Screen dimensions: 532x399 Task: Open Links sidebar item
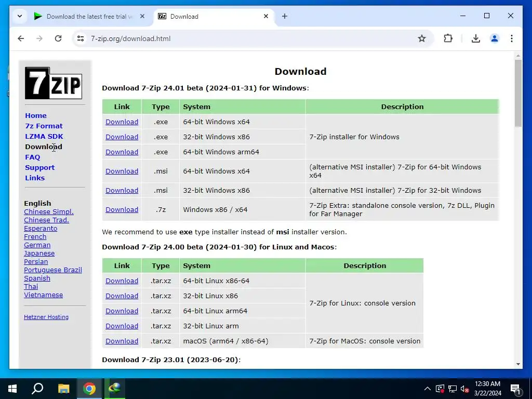[x=35, y=178]
